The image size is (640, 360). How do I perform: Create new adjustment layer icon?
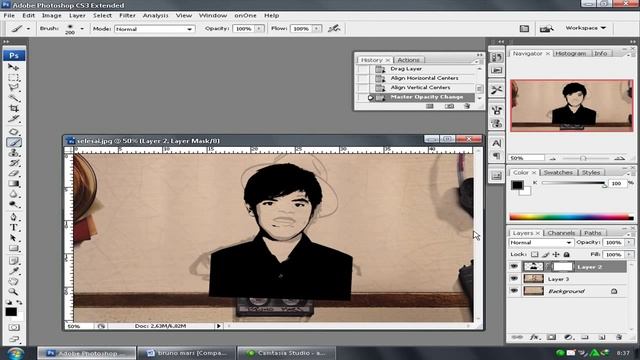tap(568, 337)
